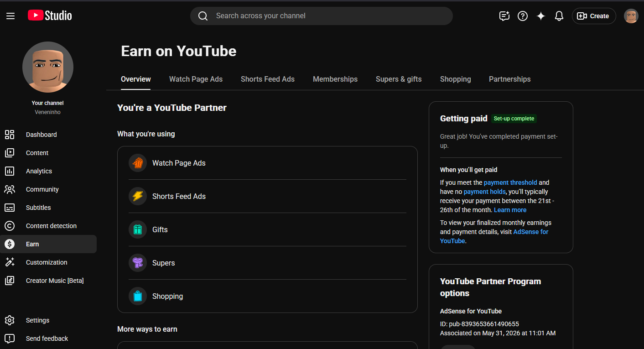The width and height of the screenshot is (644, 349).
Task: Click the Supers row label
Action: (x=164, y=263)
